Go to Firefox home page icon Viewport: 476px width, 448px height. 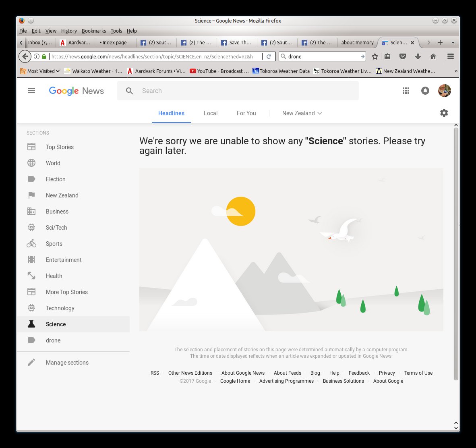[x=433, y=56]
